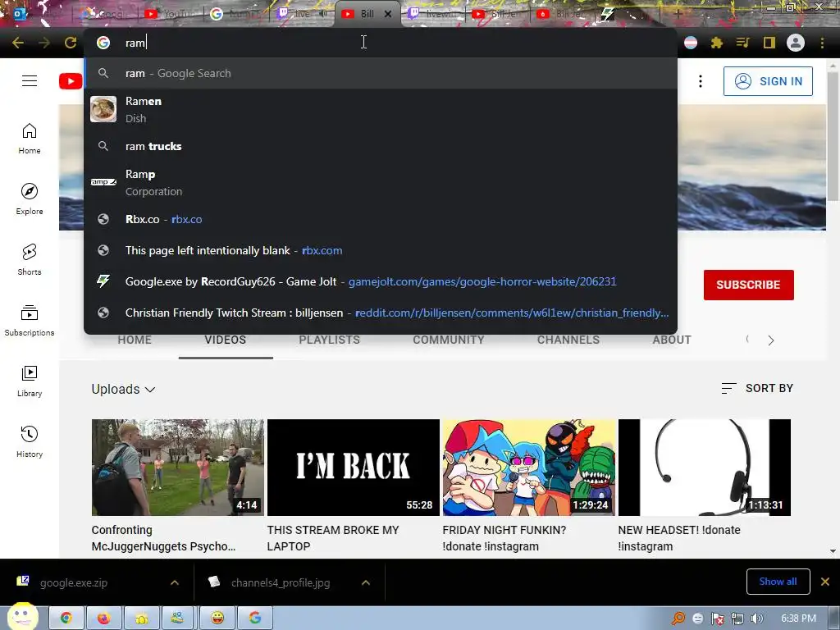Image resolution: width=840 pixels, height=630 pixels.
Task: Open the smiley face Start button
Action: click(22, 617)
